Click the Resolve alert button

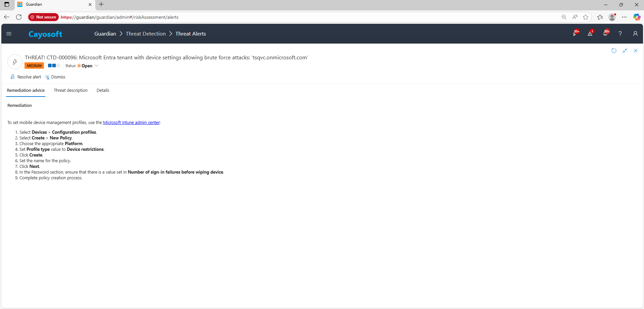click(26, 77)
